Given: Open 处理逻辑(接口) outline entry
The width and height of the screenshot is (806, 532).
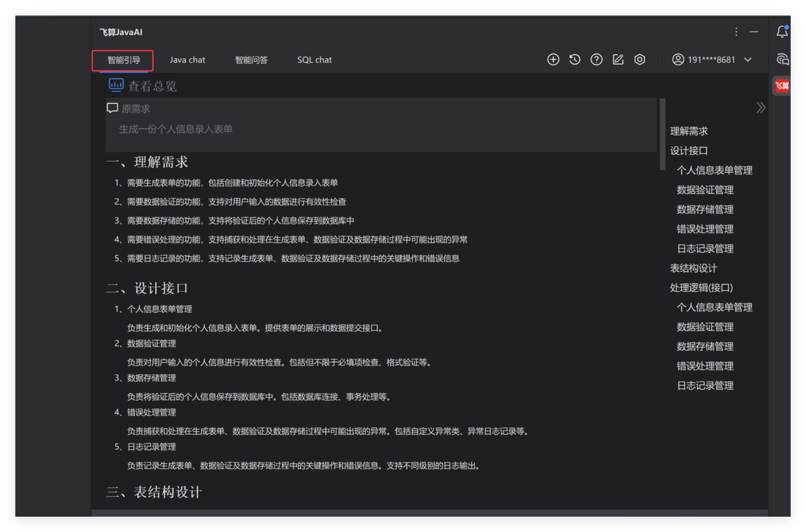Looking at the screenshot, I should tap(701, 288).
